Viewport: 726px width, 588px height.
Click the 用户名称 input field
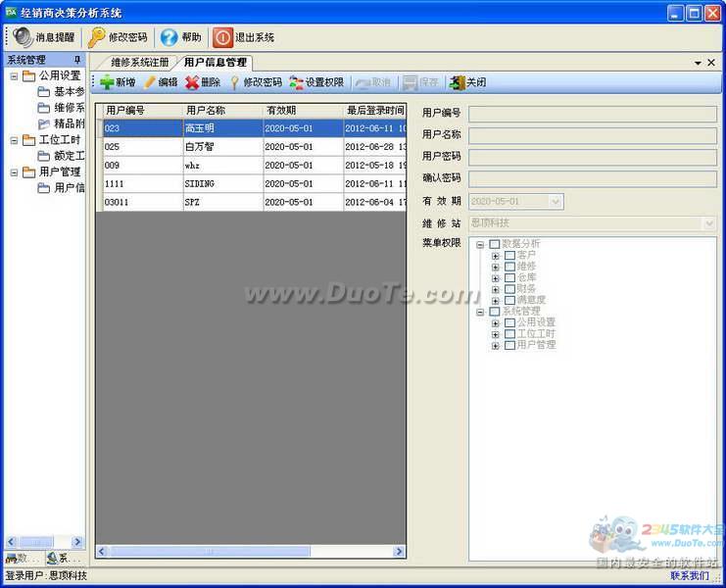point(592,135)
